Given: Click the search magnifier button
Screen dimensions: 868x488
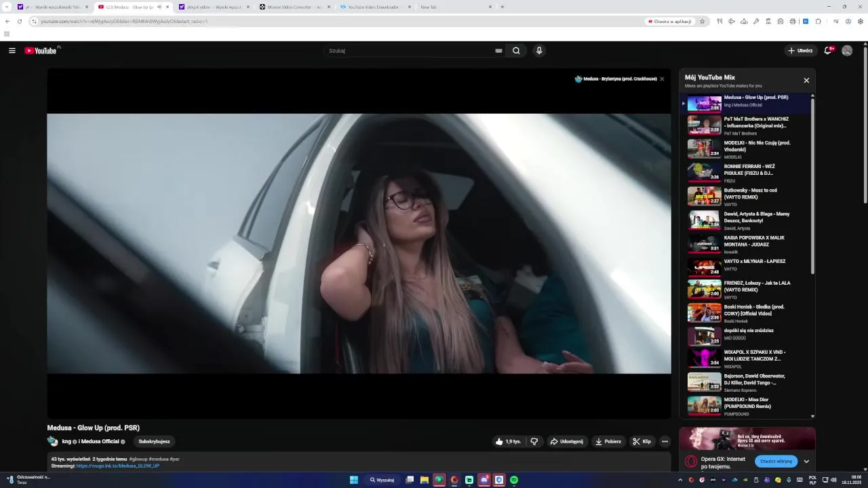Looking at the screenshot, I should (516, 51).
